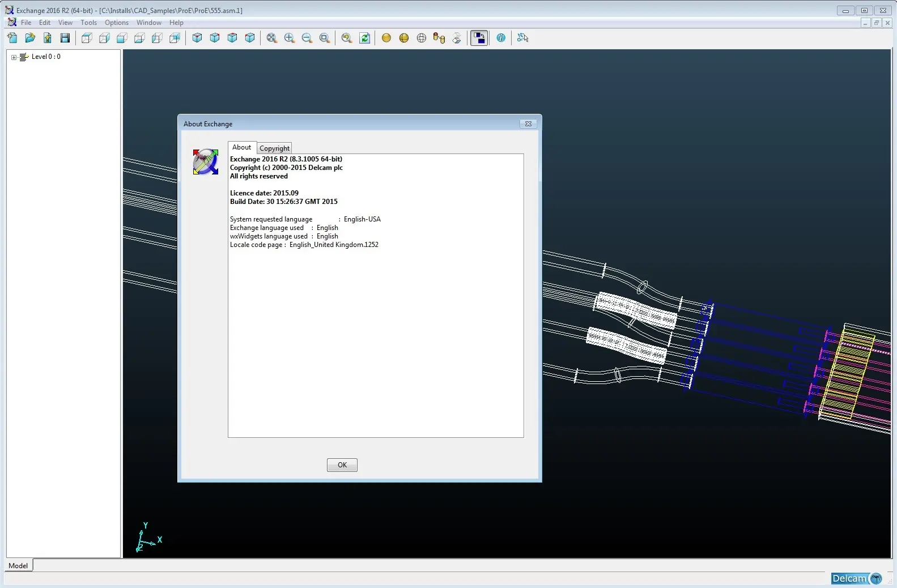Select the fourth cube view icon
Image resolution: width=897 pixels, height=588 pixels.
(139, 38)
